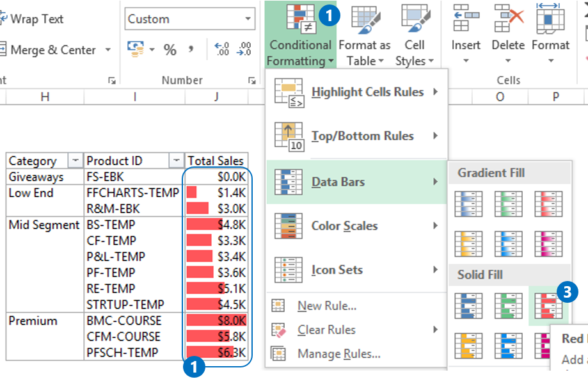The height and width of the screenshot is (386, 588).
Task: Click Total Sales header cell
Action: tap(216, 161)
